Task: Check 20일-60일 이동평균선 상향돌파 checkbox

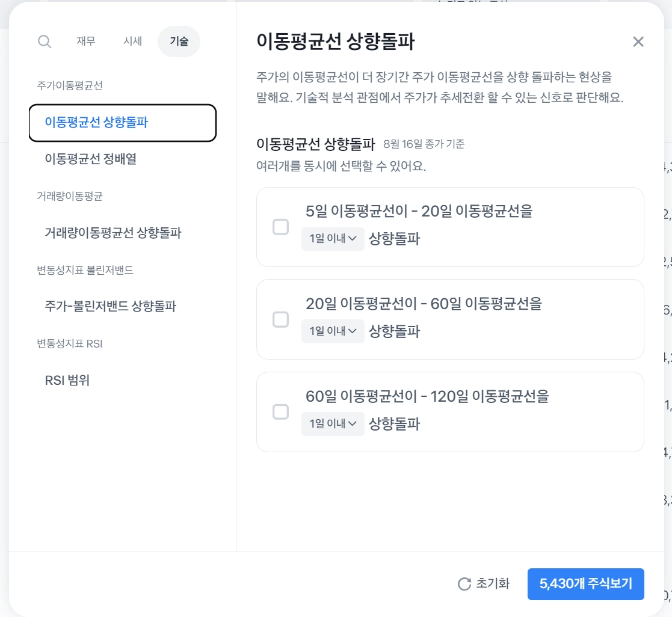Action: click(x=281, y=319)
